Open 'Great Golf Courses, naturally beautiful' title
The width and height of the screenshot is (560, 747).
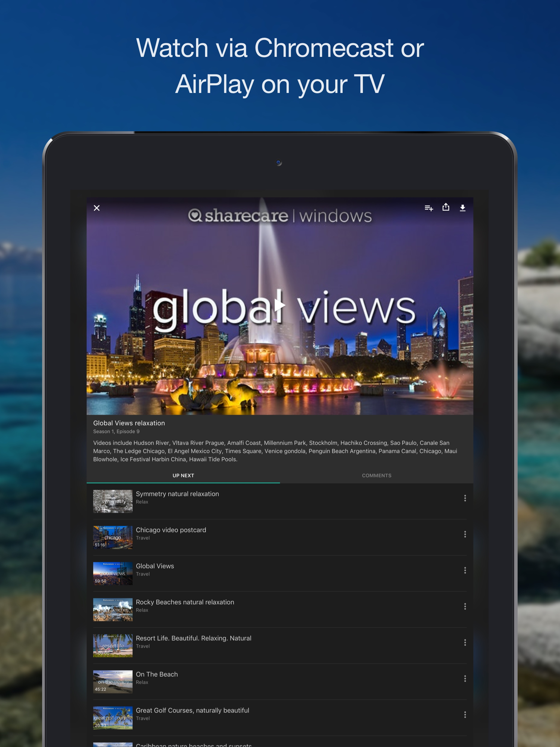pos(192,711)
